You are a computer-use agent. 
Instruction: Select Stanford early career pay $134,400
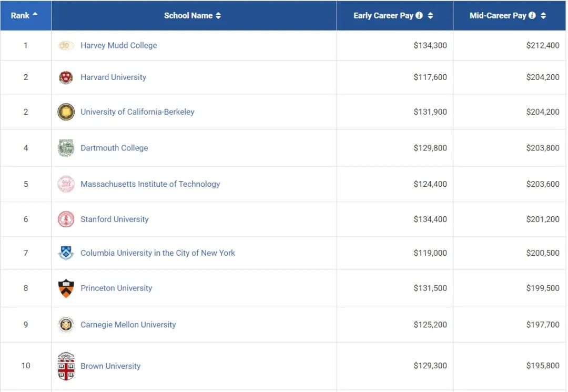pos(430,219)
